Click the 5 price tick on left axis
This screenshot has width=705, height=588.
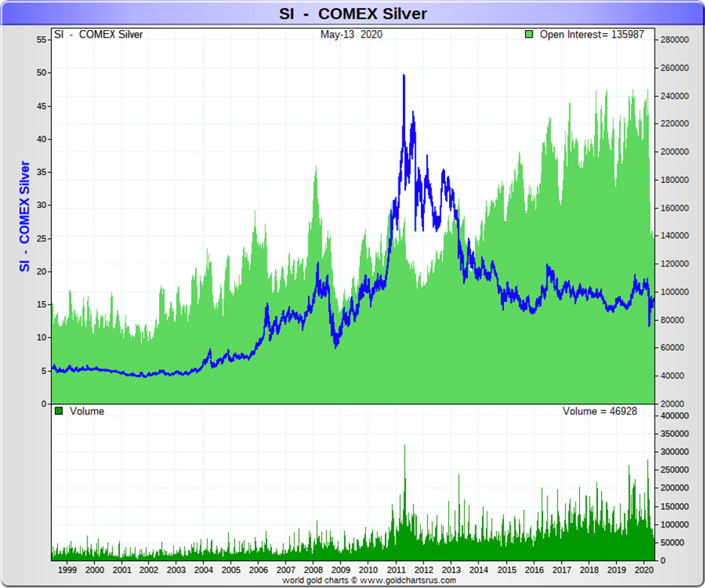(x=44, y=371)
